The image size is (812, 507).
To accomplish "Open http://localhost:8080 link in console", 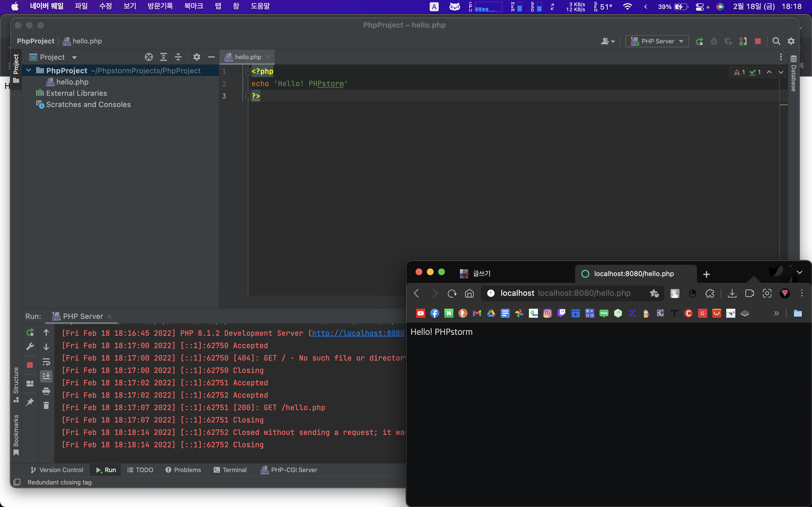I will coord(358,333).
